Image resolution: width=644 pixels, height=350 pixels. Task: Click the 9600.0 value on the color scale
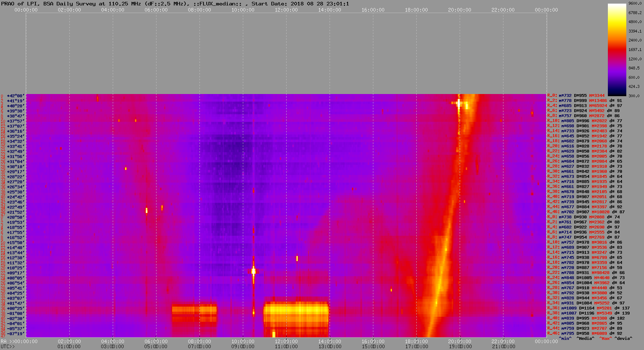coord(635,3)
